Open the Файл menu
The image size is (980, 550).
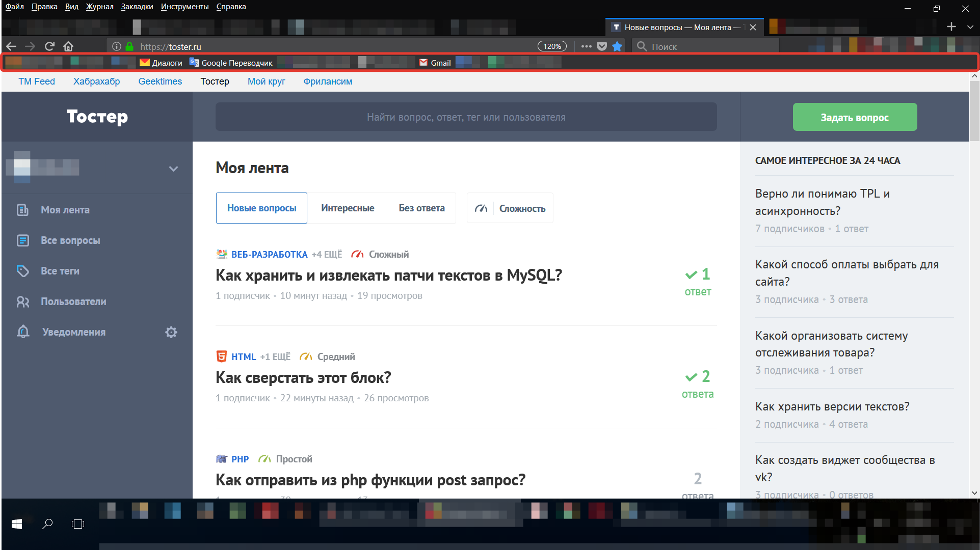click(15, 7)
